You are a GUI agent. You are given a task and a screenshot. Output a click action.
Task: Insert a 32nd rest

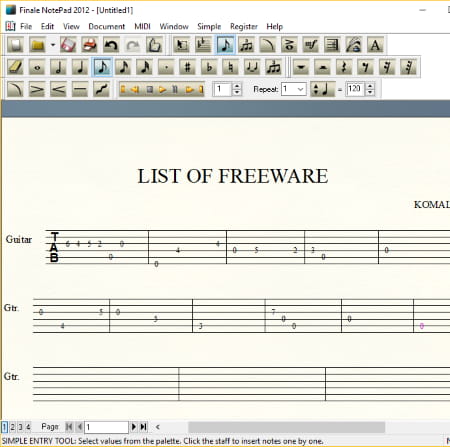tap(408, 67)
